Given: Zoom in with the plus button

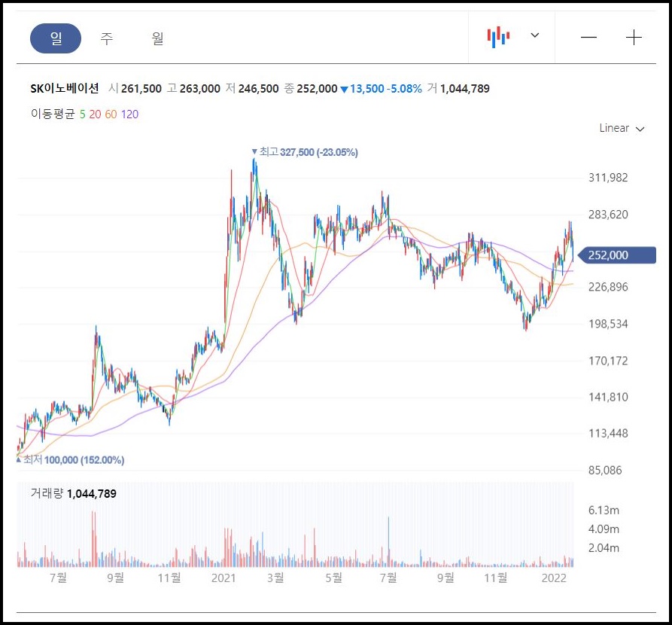Looking at the screenshot, I should click(x=634, y=38).
